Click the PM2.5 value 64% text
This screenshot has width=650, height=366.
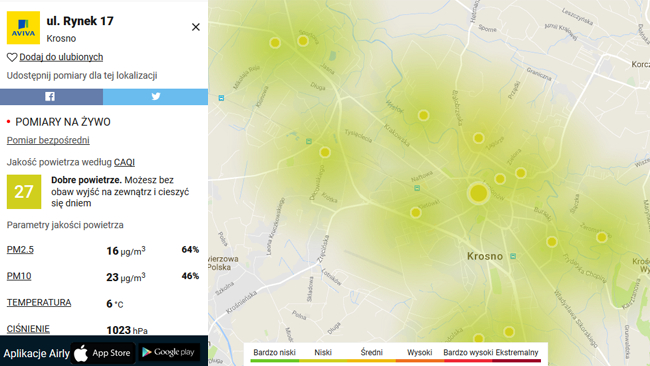point(190,250)
